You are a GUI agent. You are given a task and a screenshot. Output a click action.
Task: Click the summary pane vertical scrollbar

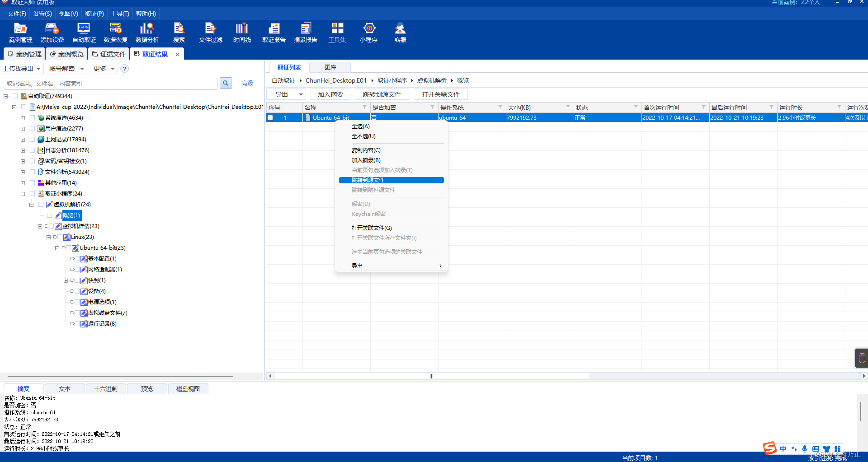861,412
